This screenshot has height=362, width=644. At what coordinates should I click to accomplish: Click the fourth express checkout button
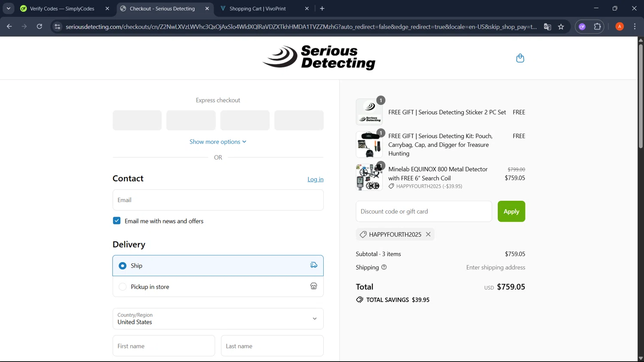coord(299,120)
